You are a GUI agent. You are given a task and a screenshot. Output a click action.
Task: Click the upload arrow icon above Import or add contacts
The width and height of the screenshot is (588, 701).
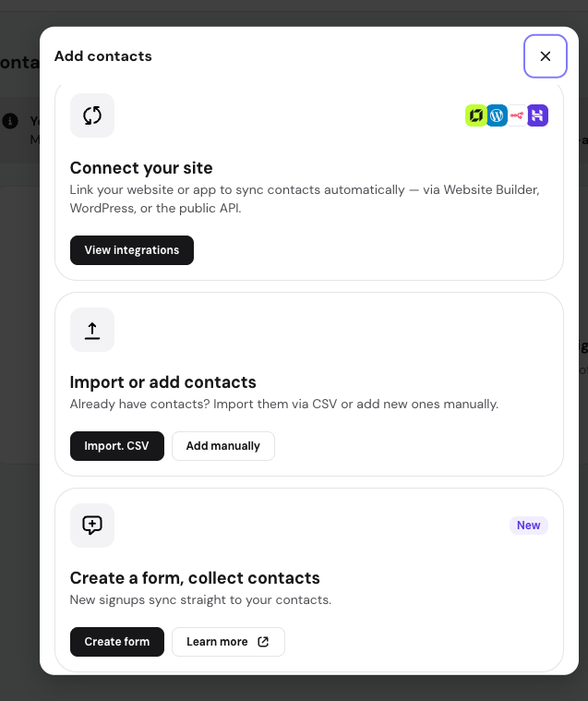click(92, 330)
